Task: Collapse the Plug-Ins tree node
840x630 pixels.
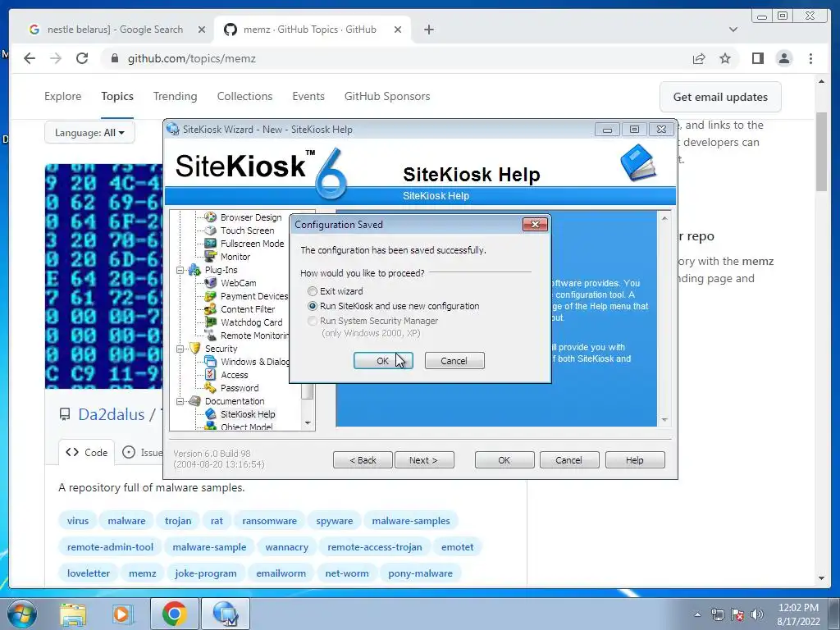Action: (180, 270)
